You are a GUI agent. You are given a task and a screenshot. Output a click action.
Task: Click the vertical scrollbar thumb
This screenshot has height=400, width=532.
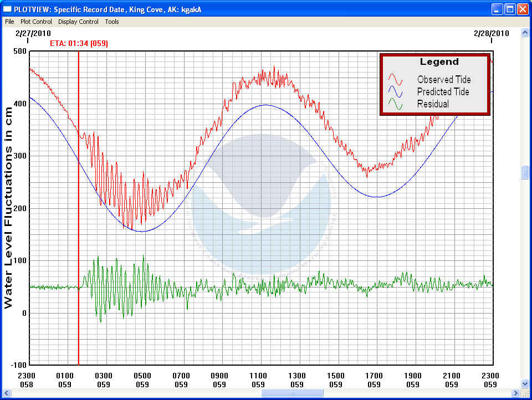coord(525,172)
